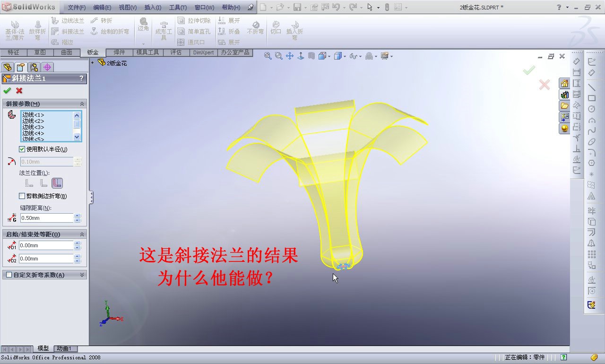
Task: Expand the 2钣金花 flyout tree
Action: click(x=93, y=62)
